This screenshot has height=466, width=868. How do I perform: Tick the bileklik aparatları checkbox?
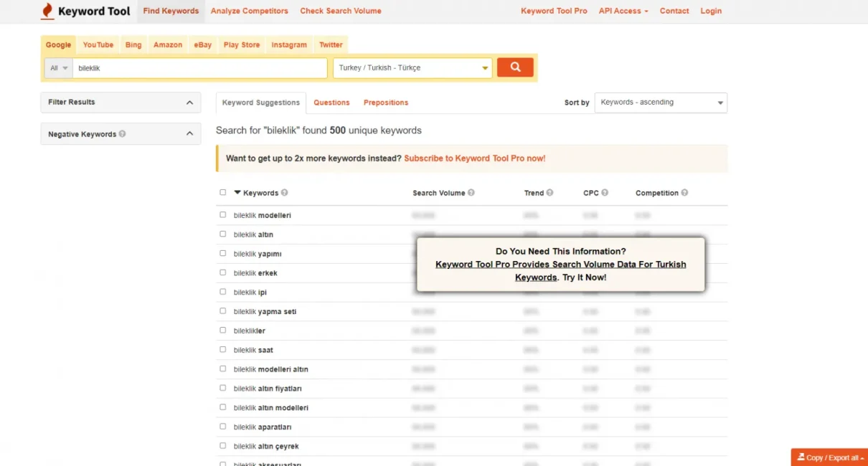222,427
